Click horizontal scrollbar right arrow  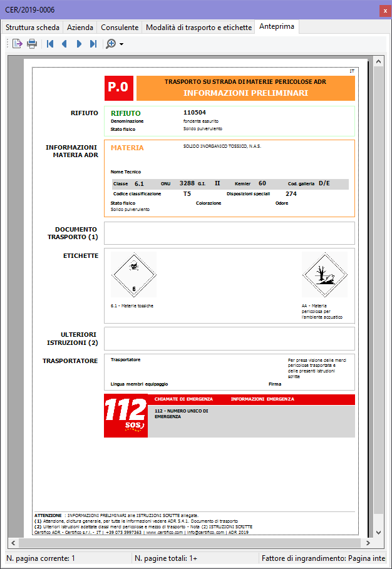pyautogui.click(x=368, y=543)
